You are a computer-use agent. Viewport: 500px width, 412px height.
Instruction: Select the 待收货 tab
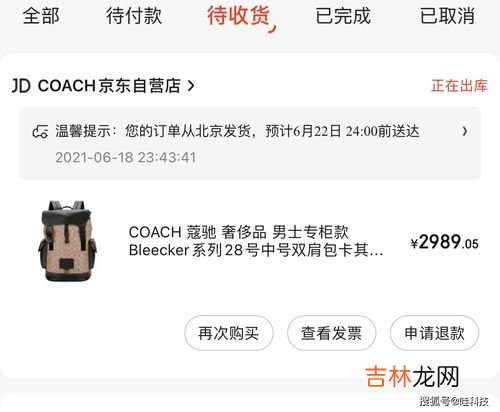[x=239, y=16]
